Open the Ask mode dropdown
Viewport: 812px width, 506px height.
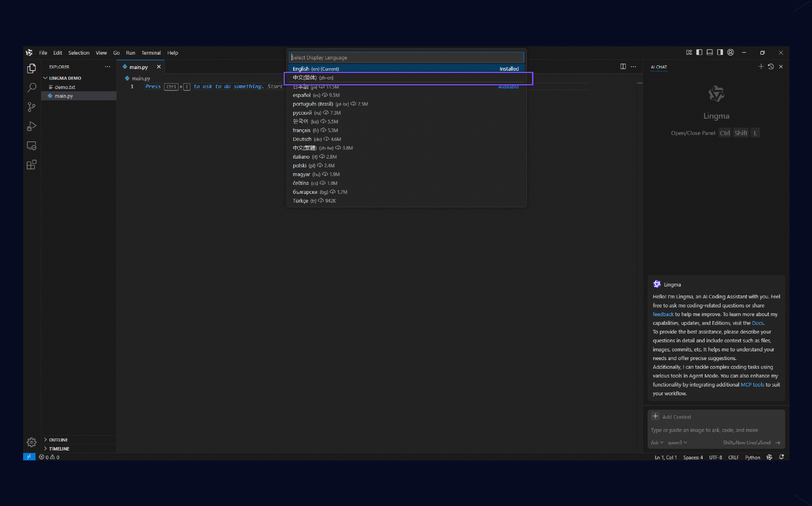pos(657,442)
